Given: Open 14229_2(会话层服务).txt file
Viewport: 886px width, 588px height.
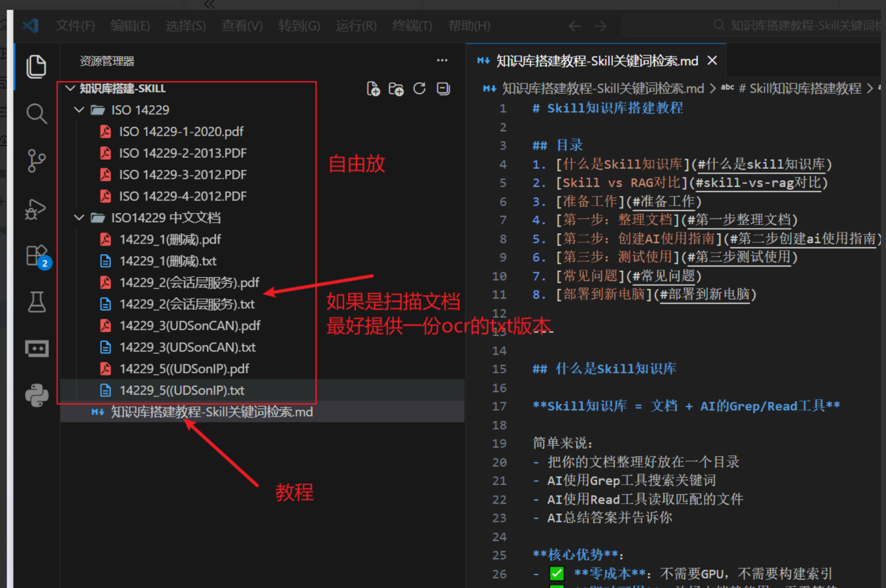Looking at the screenshot, I should [x=186, y=304].
